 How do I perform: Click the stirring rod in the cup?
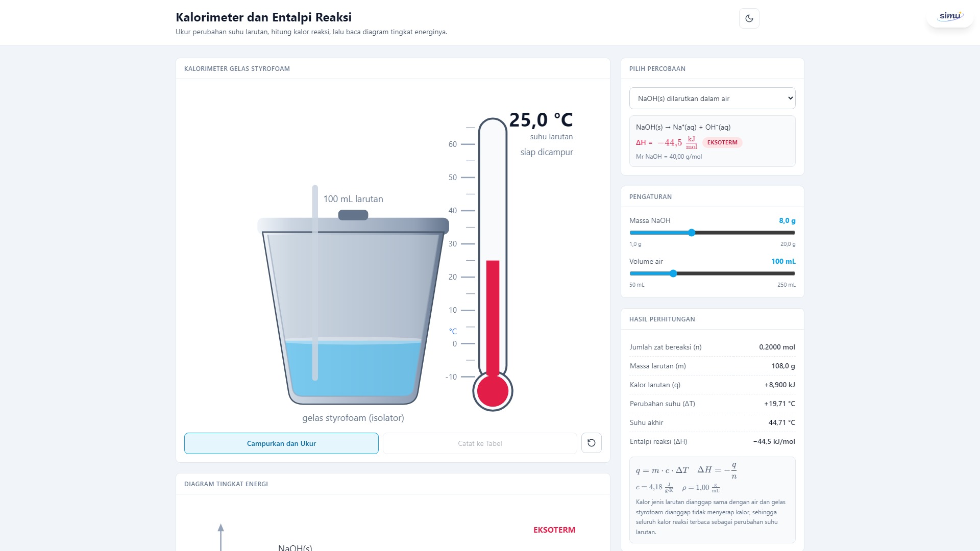click(315, 283)
